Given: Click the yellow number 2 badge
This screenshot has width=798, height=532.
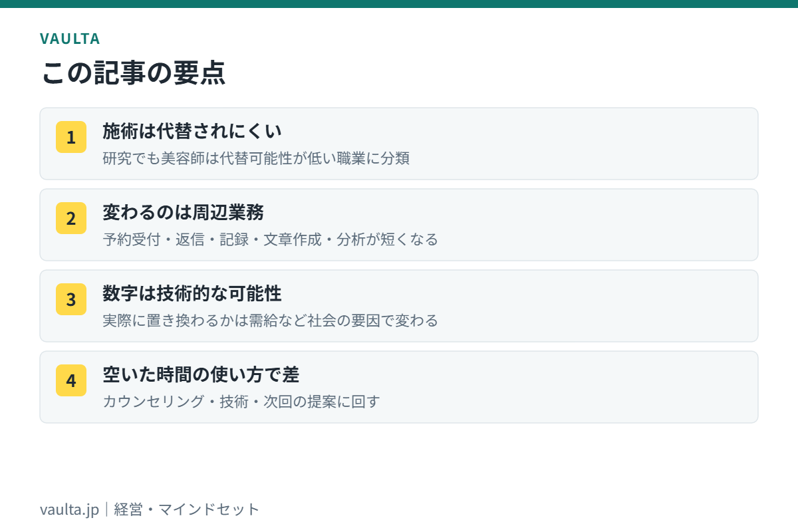Looking at the screenshot, I should click(71, 218).
